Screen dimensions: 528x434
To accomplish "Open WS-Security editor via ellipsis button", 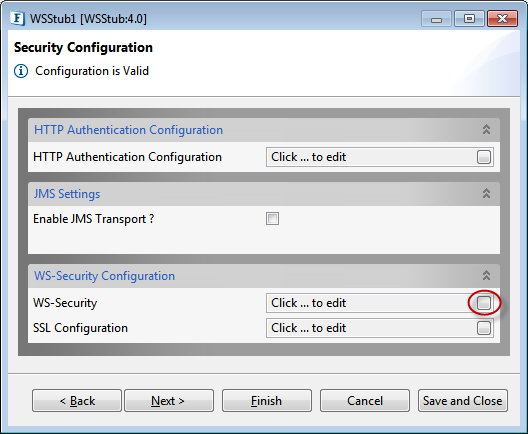I will click(x=484, y=303).
